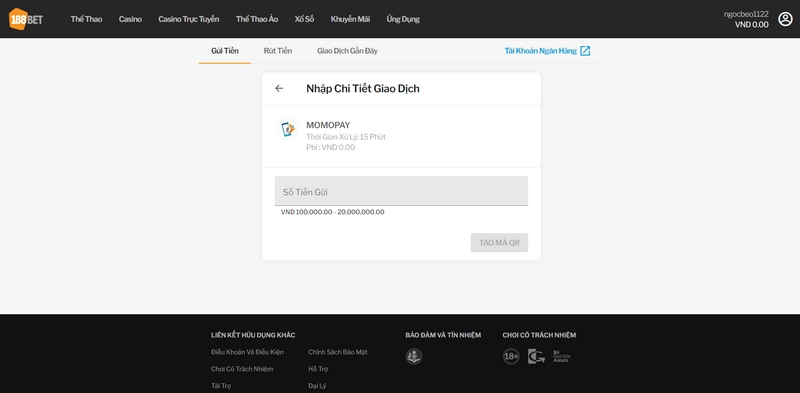This screenshot has height=393, width=800.
Task: Switch to the Rút Tiền tab
Action: 278,51
